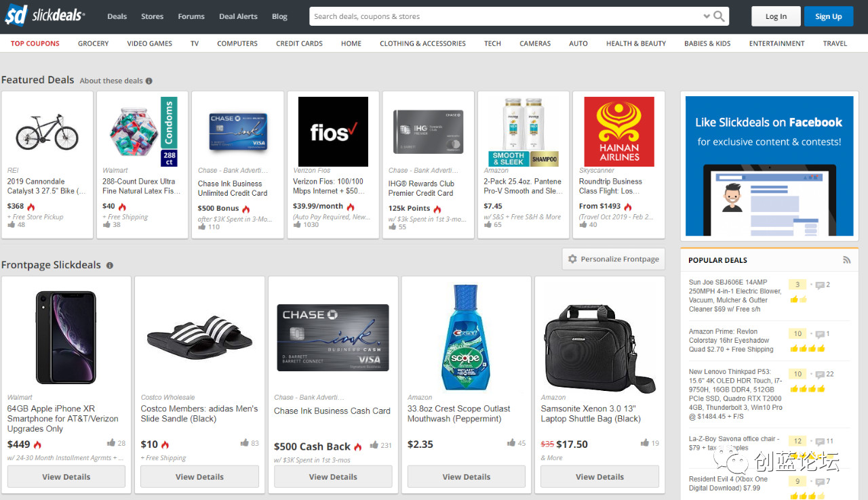Click info icon next to Frontpage Slickdeals
The height and width of the screenshot is (500, 868).
pos(110,266)
